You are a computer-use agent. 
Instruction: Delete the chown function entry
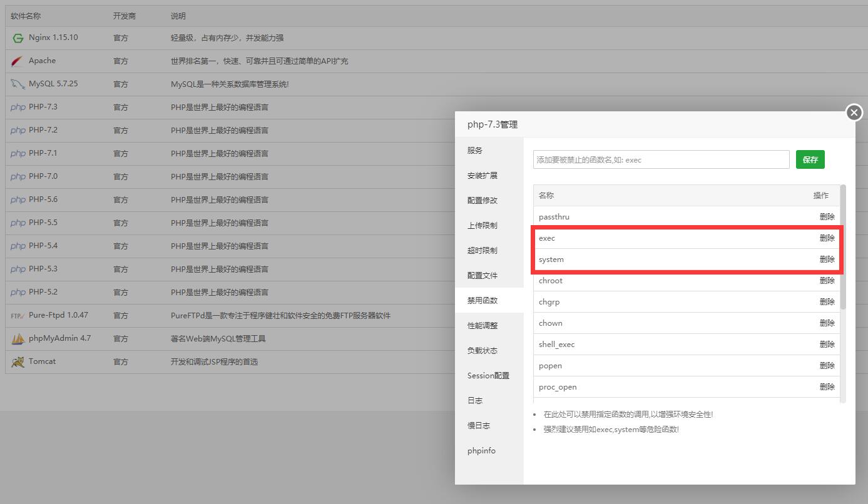pyautogui.click(x=827, y=323)
